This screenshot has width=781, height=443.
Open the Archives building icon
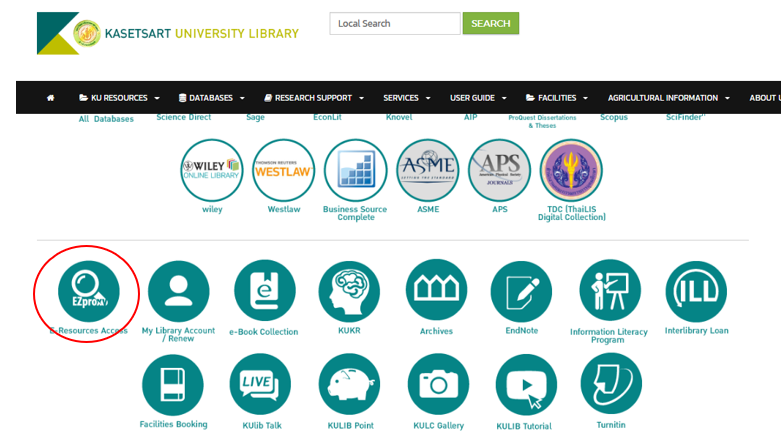(436, 290)
